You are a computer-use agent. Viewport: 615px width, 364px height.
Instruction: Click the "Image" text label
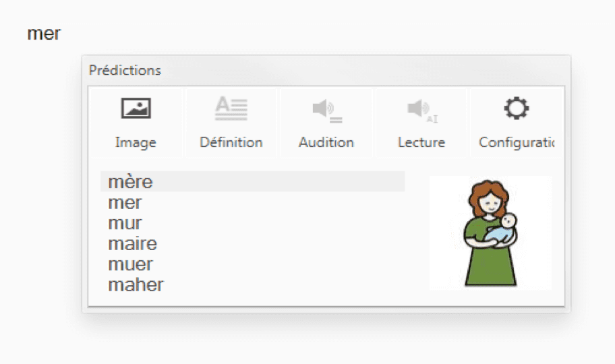point(136,142)
